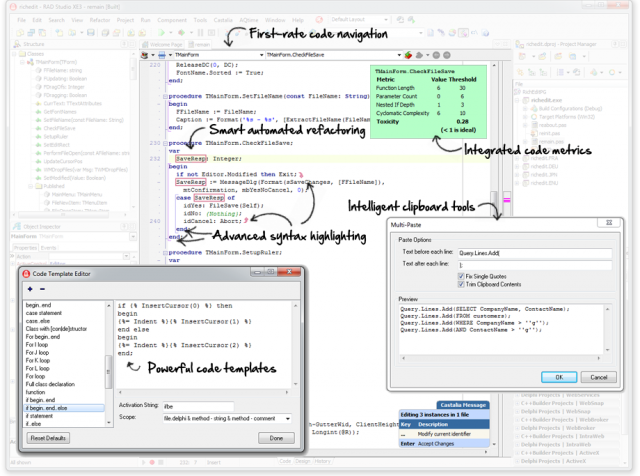
Task: Switch to the Welcome Page tab
Action: tap(162, 44)
